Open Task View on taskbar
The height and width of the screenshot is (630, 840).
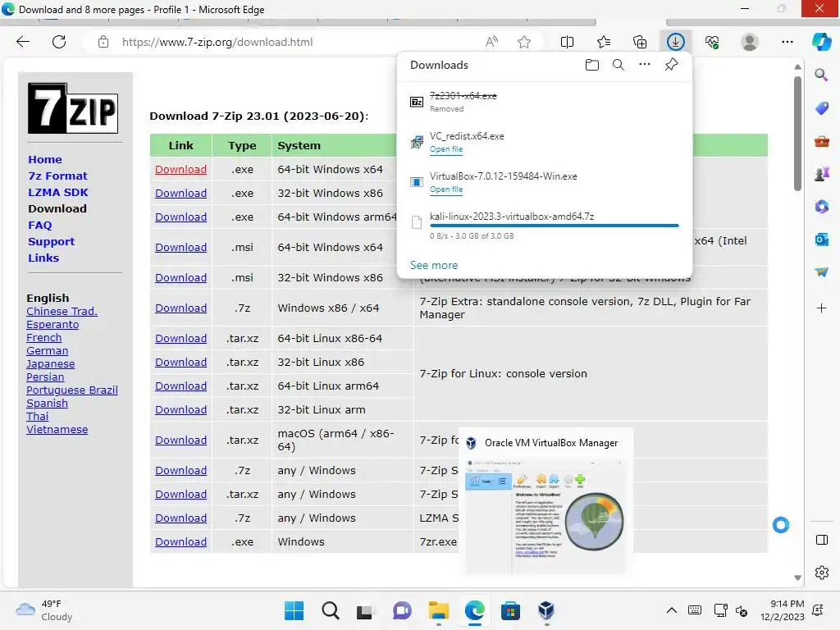(x=366, y=610)
